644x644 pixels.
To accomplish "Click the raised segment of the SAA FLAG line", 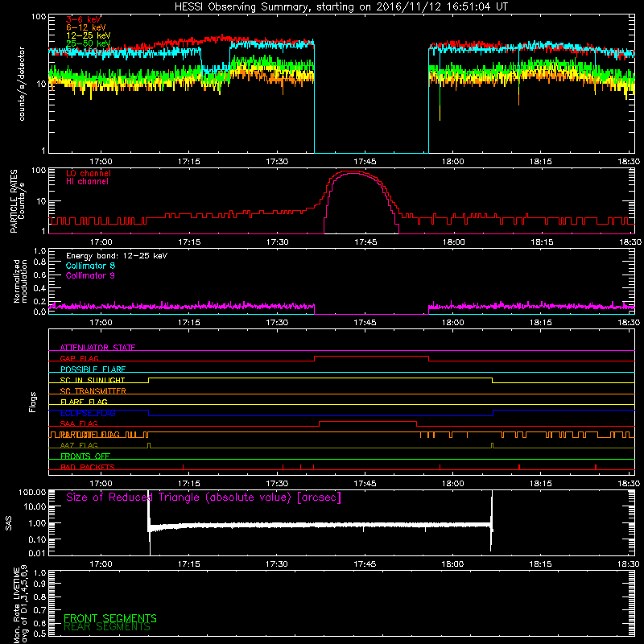I will [368, 421].
